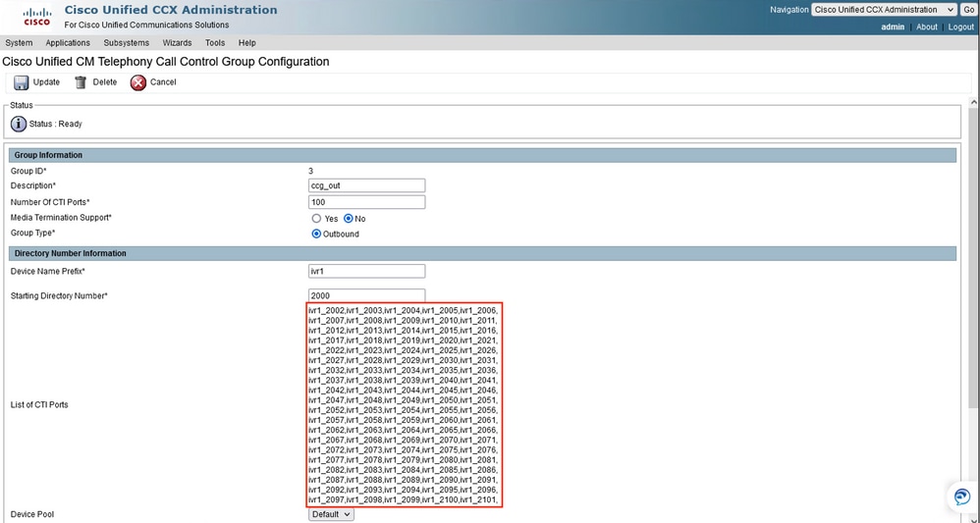Click the Go button next to Navigation

pyautogui.click(x=968, y=10)
